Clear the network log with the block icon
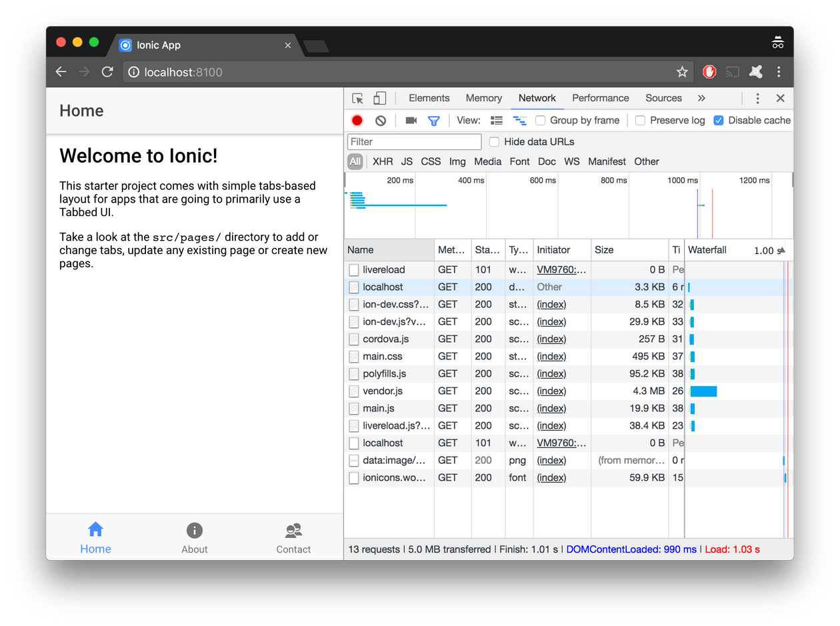The image size is (840, 626). (x=381, y=121)
